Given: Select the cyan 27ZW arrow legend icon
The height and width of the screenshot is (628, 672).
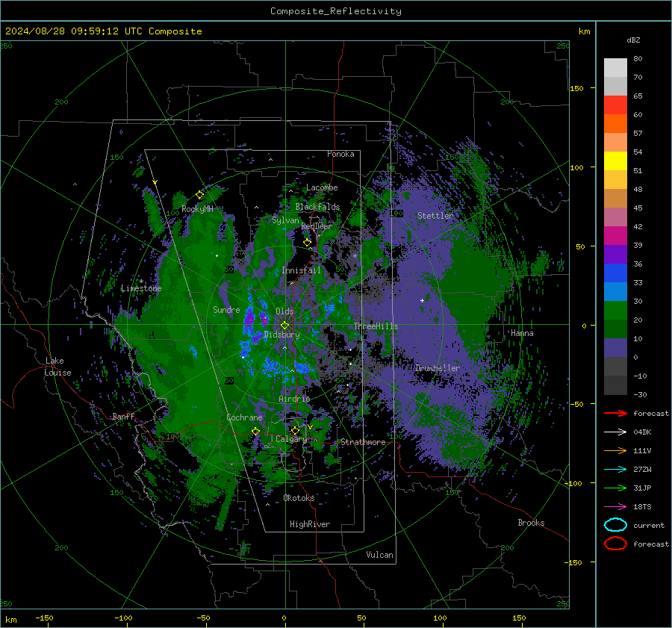Looking at the screenshot, I should click(x=615, y=469).
